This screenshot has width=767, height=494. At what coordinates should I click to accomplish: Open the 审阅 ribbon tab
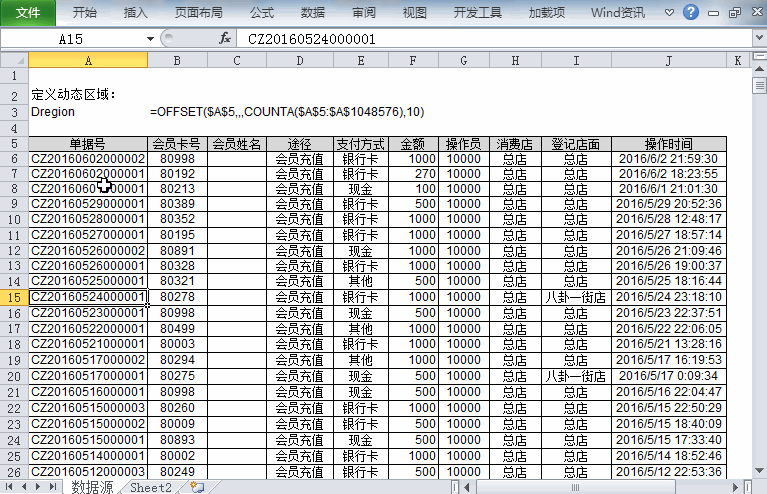click(364, 12)
